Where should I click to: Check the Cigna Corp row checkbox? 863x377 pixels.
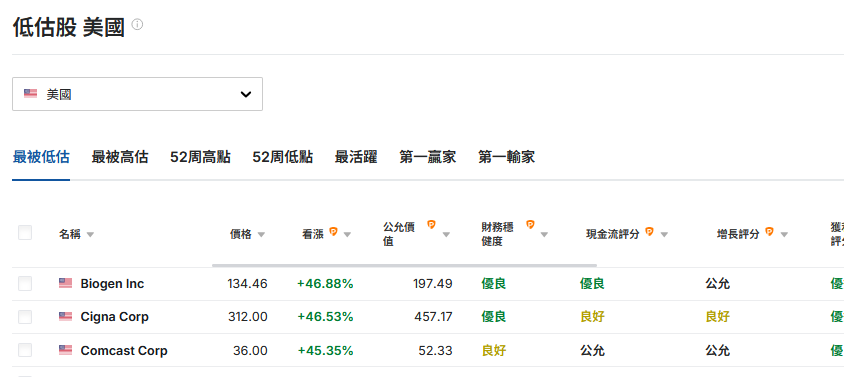[25, 317]
